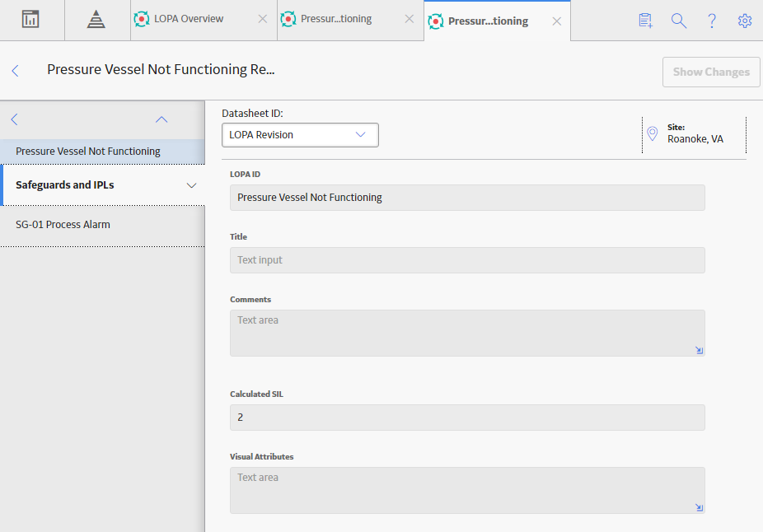Click the site location pin icon

pos(653,133)
